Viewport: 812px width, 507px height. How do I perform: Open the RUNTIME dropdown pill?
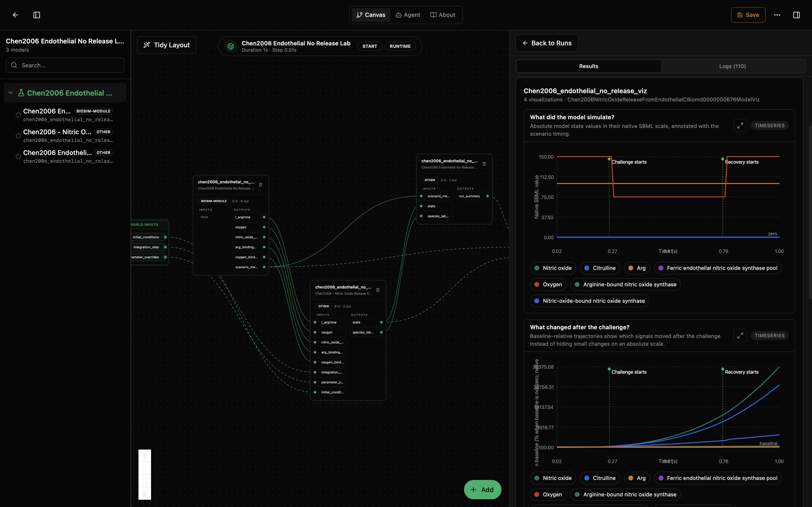point(400,46)
